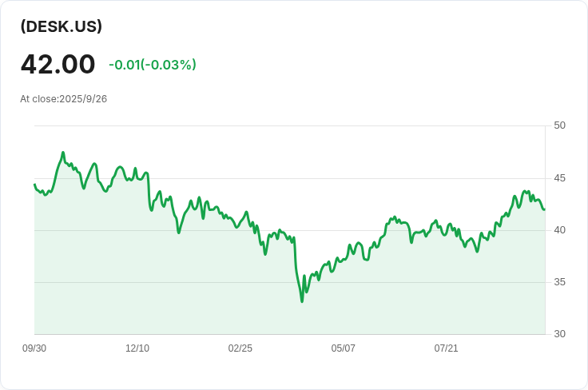The height and width of the screenshot is (390, 588).
Task: Click the highest peak of the price line
Action: [x=63, y=152]
